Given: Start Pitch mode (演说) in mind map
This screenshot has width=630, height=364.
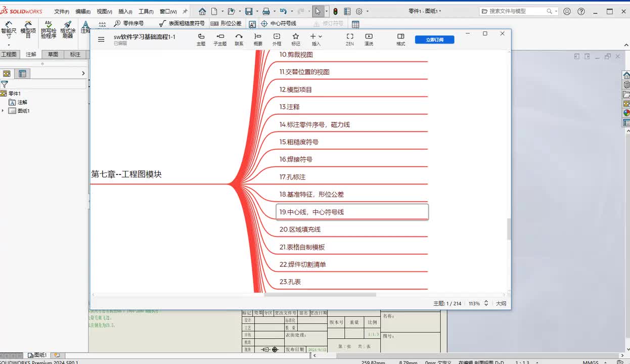Looking at the screenshot, I should click(369, 39).
